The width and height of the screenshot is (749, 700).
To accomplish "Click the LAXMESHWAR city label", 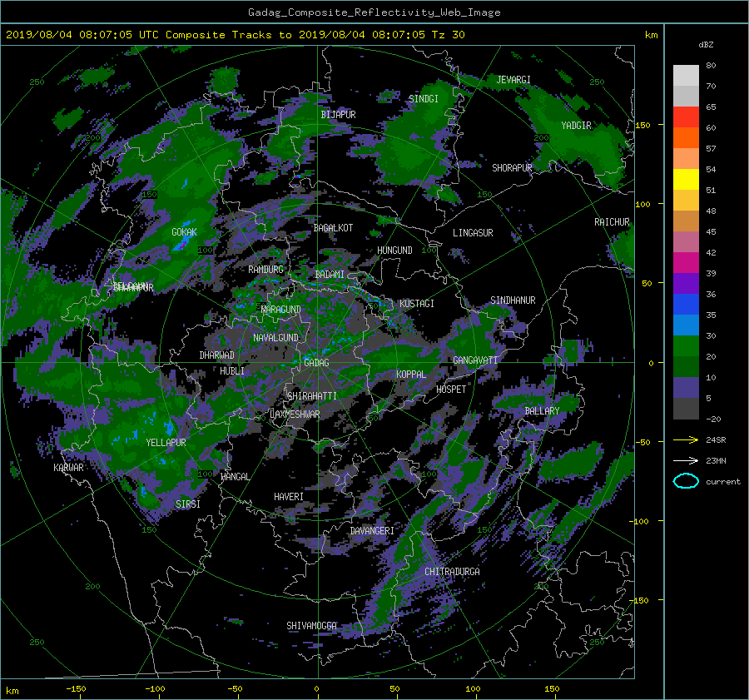I will pos(295,415).
